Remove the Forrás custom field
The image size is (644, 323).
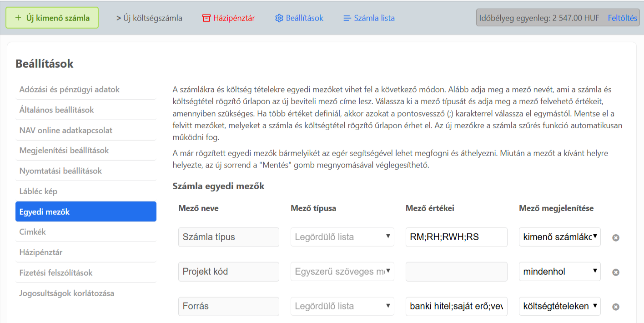point(615,306)
